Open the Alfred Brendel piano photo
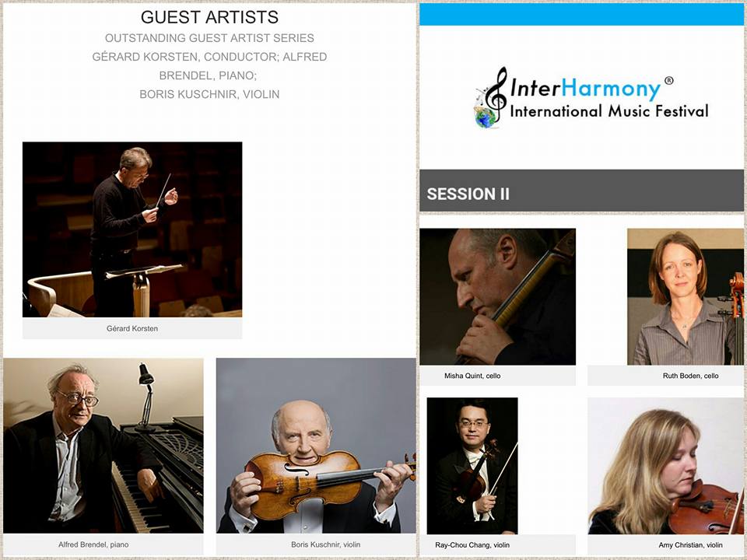This screenshot has height=560, width=747. click(103, 446)
